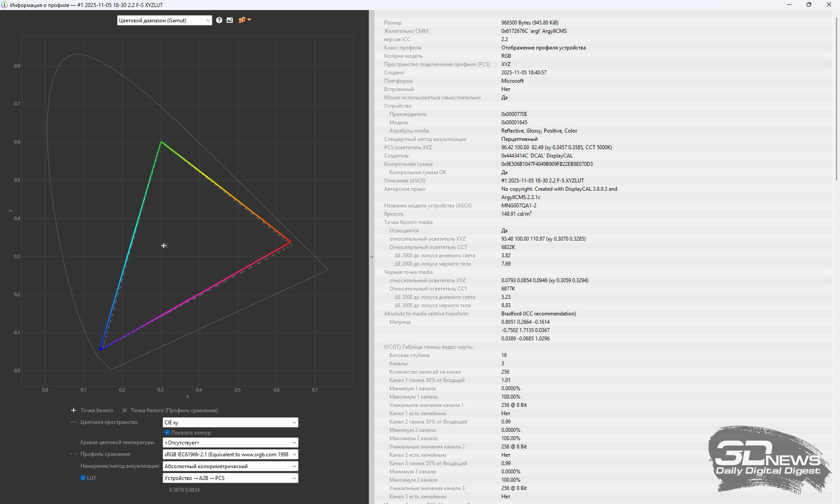Click the profile info icon in title bar
The height and width of the screenshot is (504, 840).
pyautogui.click(x=4, y=5)
